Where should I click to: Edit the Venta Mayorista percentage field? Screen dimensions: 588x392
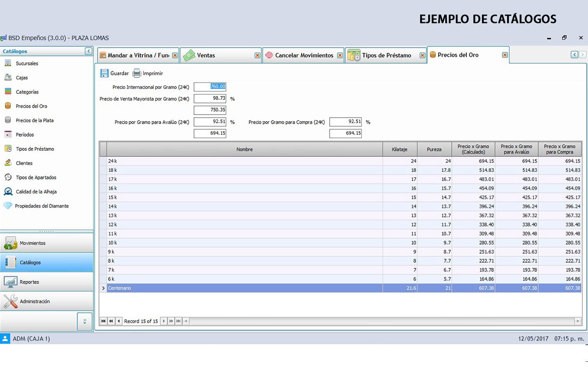210,99
